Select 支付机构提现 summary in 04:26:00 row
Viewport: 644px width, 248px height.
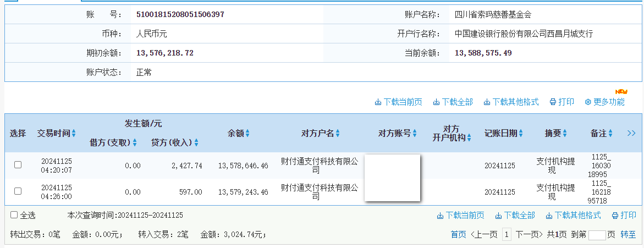pos(555,192)
